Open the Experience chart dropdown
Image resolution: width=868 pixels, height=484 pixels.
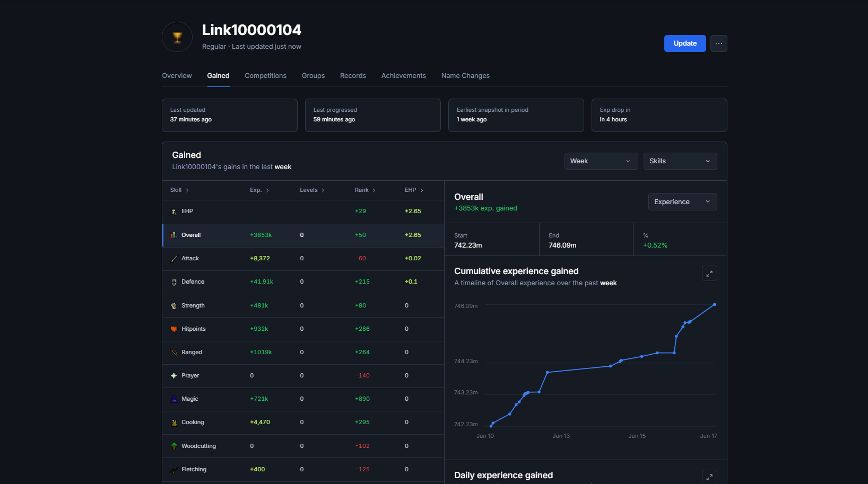pos(682,202)
